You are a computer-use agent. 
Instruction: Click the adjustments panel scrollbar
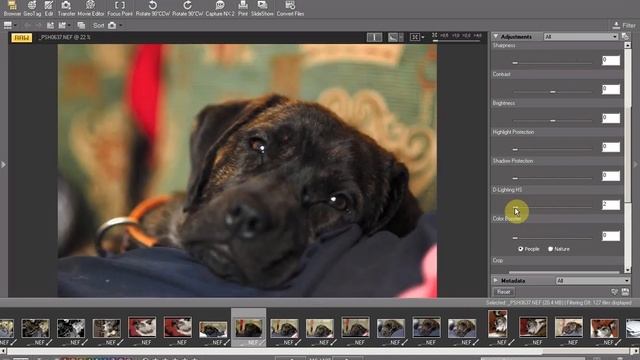(x=627, y=157)
